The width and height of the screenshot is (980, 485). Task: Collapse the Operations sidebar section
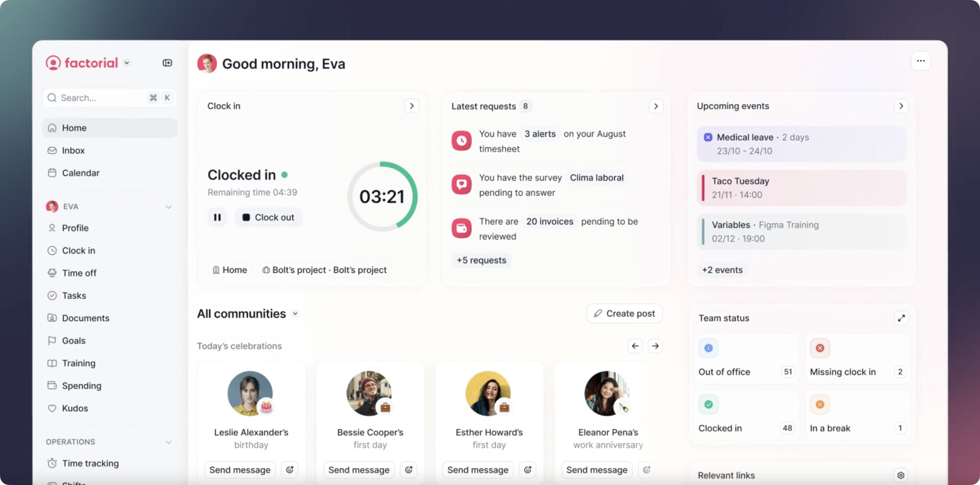(168, 442)
